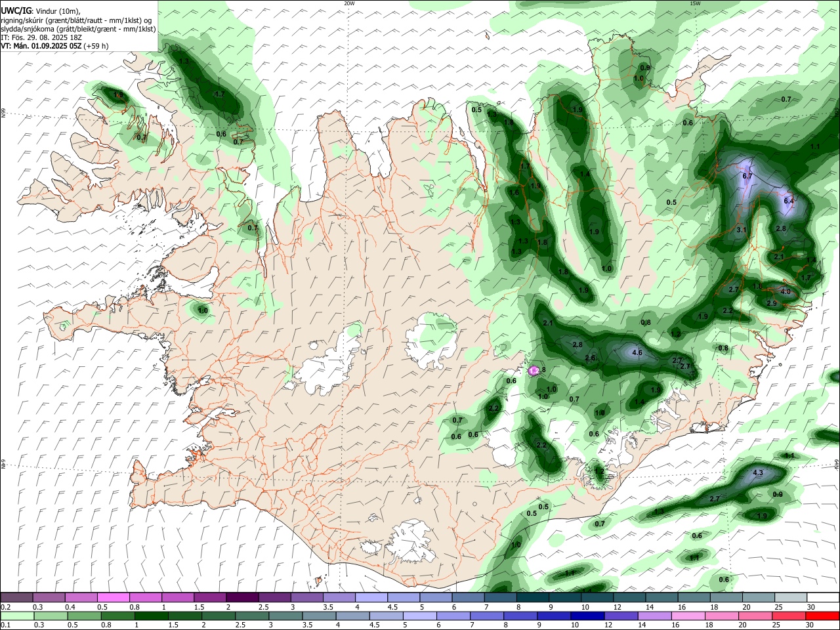The width and height of the screenshot is (840, 630).
Task: Select top-row dark teal swatch between 8 and 9
Action: pyautogui.click(x=532, y=598)
